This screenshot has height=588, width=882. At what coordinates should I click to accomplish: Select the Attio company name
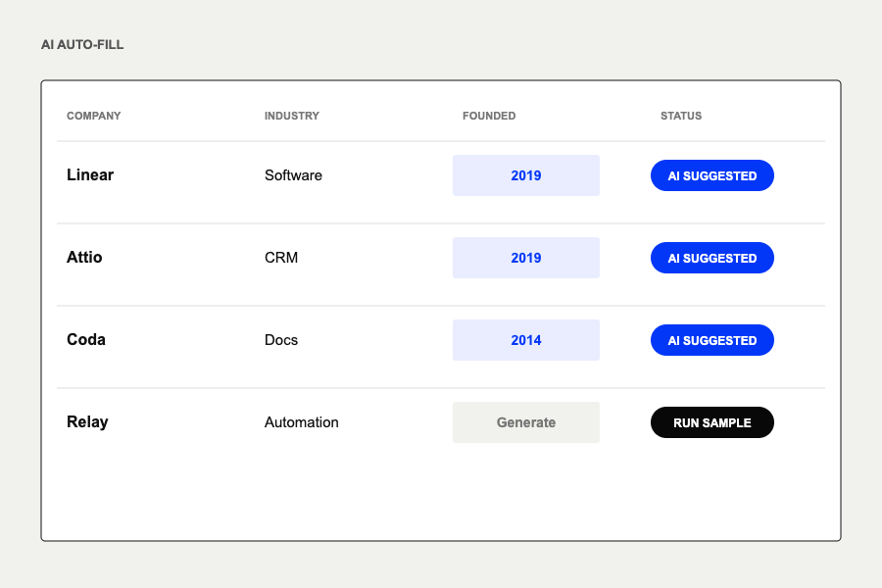coord(84,257)
